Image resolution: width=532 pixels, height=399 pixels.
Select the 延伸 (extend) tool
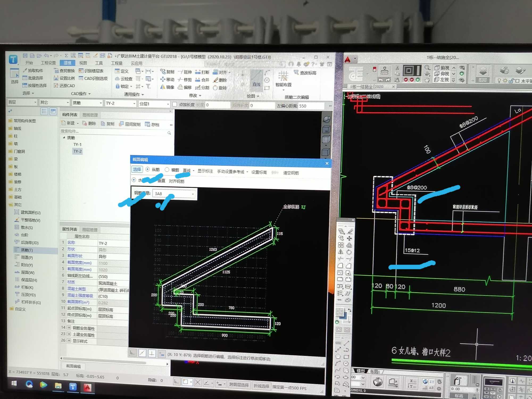coord(185,72)
